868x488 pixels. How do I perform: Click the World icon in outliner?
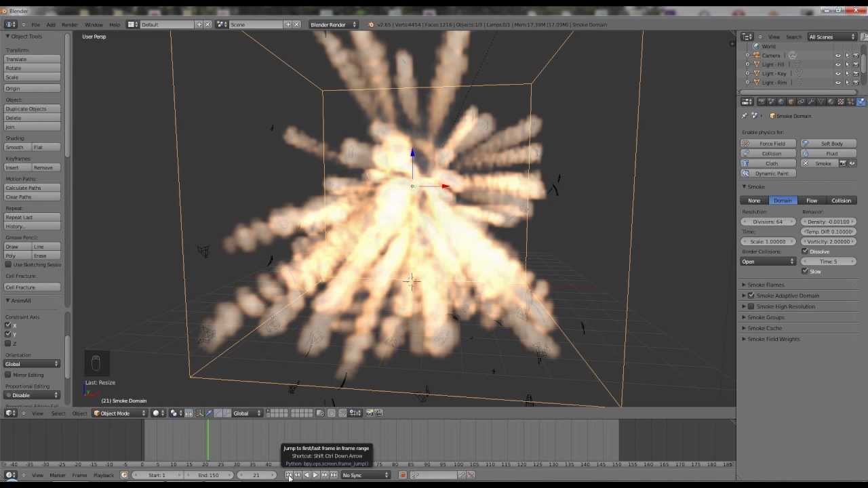coord(756,47)
